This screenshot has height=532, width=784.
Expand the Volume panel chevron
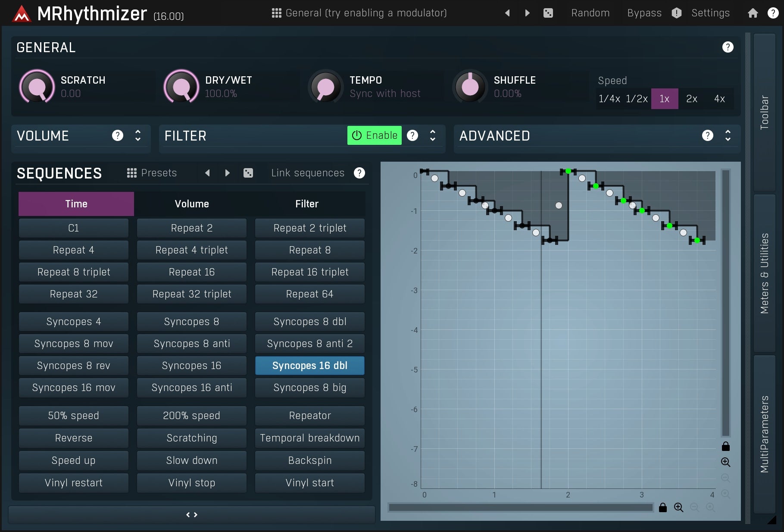pos(137,136)
